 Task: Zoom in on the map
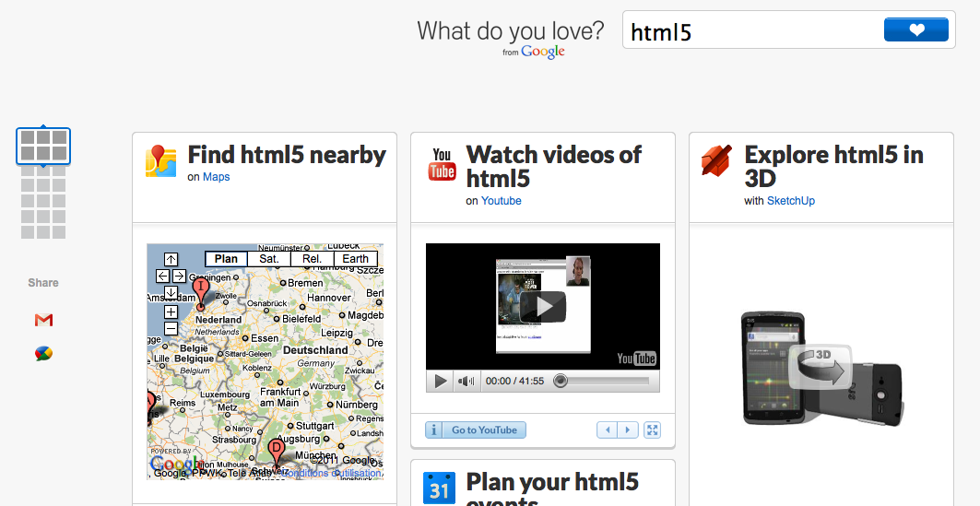171,312
